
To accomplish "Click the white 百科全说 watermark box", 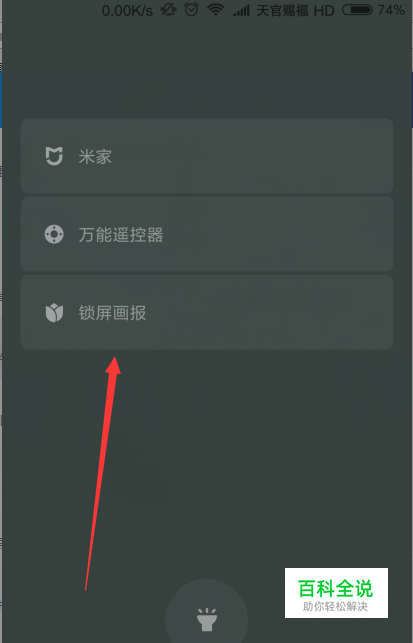I will tap(336, 593).
